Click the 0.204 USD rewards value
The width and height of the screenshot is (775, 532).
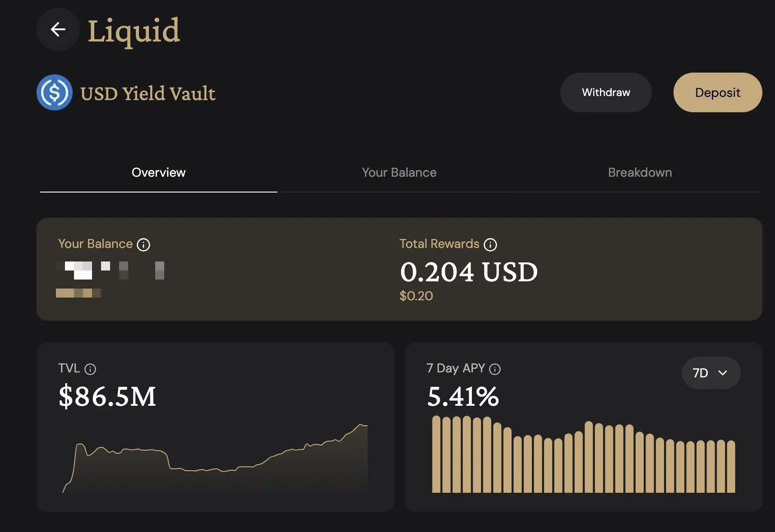click(469, 272)
